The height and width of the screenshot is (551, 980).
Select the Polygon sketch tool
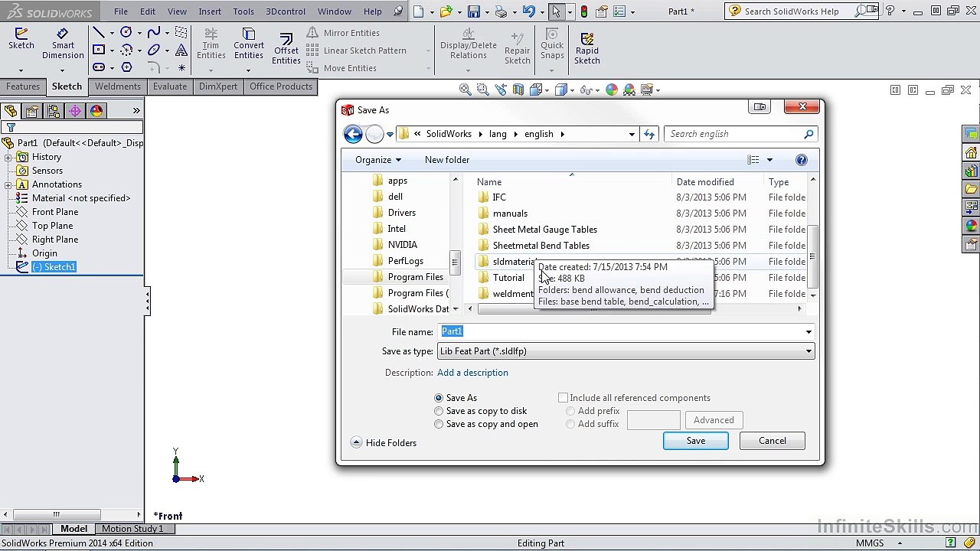pyautogui.click(x=126, y=67)
